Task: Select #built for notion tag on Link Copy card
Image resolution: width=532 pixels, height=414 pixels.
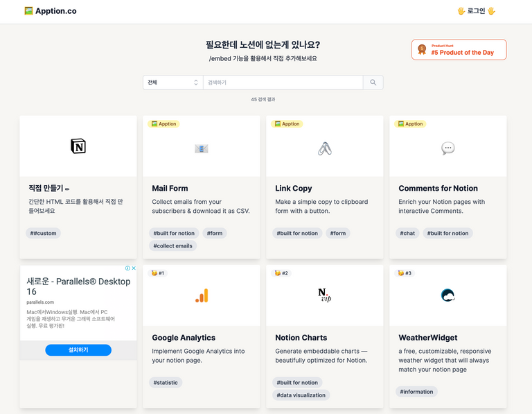Action: (x=297, y=233)
